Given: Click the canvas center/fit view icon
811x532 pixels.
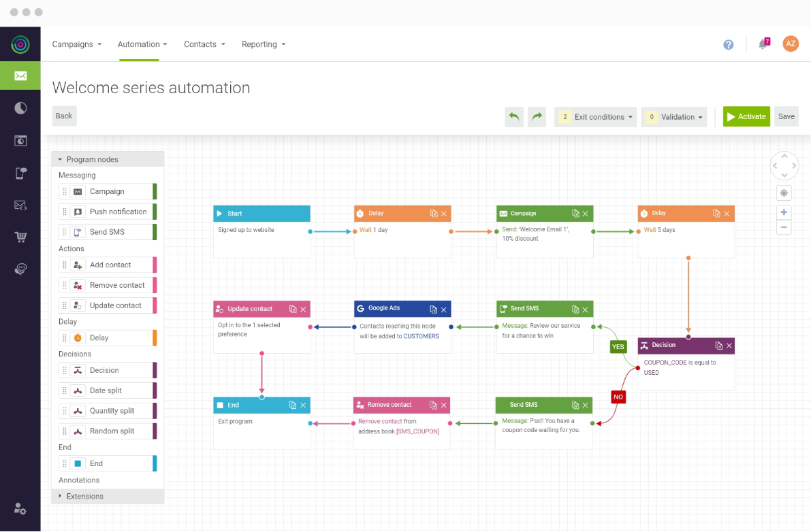Looking at the screenshot, I should tap(784, 193).
